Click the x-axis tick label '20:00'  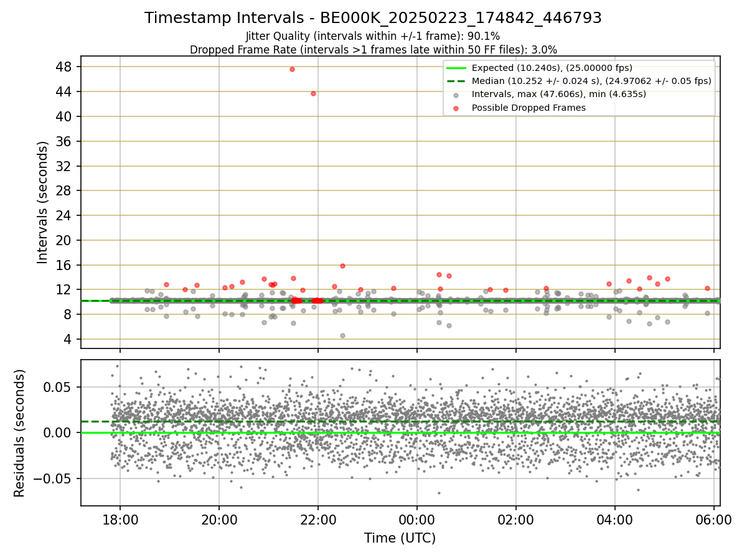[x=219, y=519]
